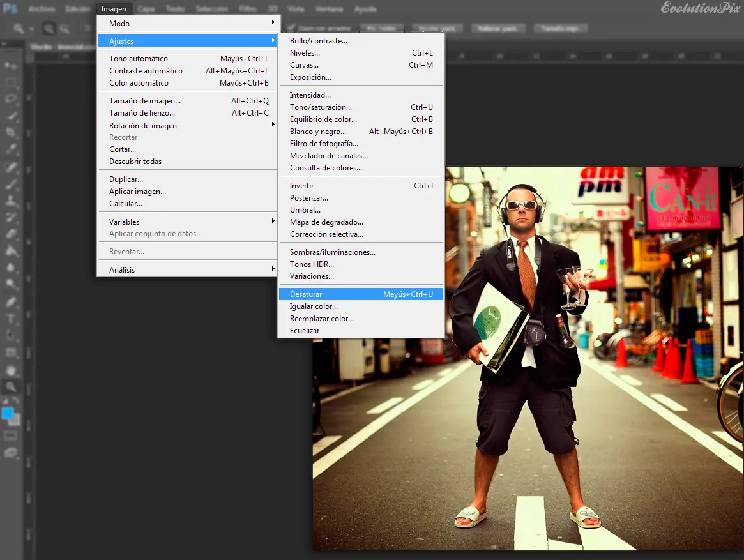This screenshot has width=744, height=560.
Task: Apply Tono automático
Action: tap(188, 58)
